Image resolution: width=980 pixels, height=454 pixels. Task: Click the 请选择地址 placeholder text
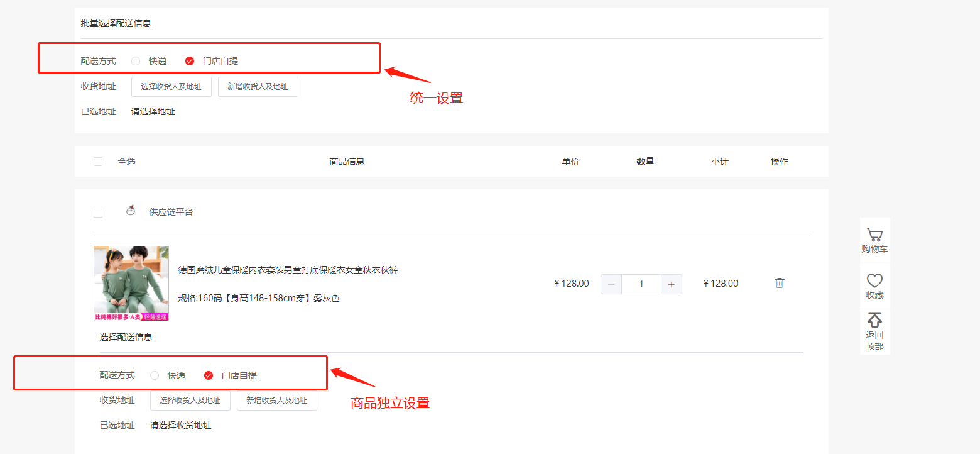pos(153,112)
